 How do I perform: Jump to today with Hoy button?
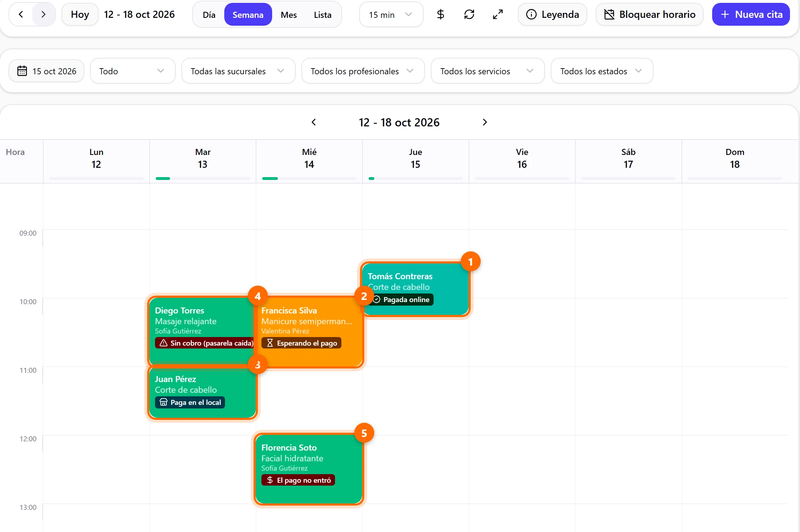coord(80,14)
